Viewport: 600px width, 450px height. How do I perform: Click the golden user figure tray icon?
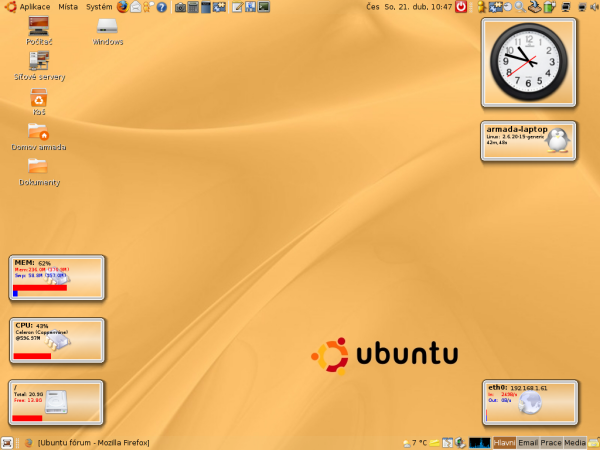(481, 7)
